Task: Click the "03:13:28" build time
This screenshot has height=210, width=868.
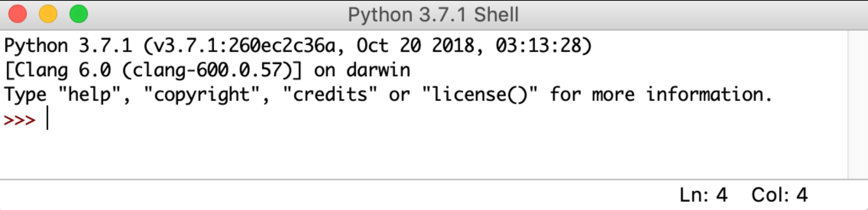Action: 539,46
